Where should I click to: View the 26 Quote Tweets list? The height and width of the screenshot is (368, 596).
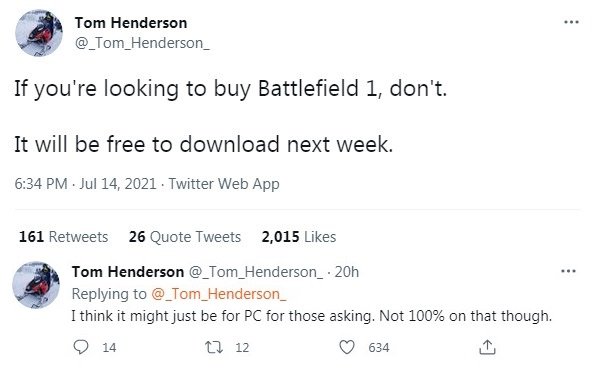pyautogui.click(x=185, y=237)
